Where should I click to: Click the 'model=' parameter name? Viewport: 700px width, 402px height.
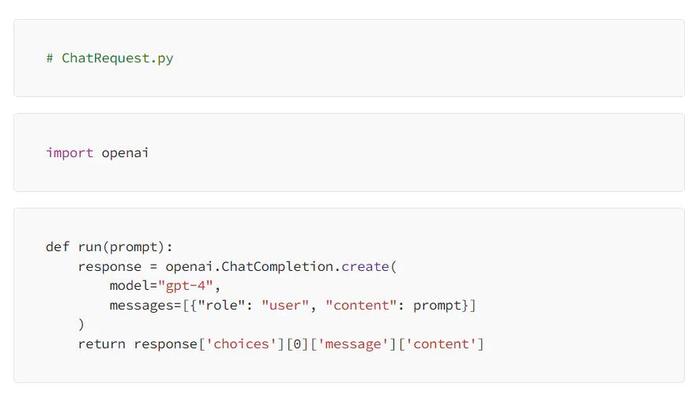[133, 286]
